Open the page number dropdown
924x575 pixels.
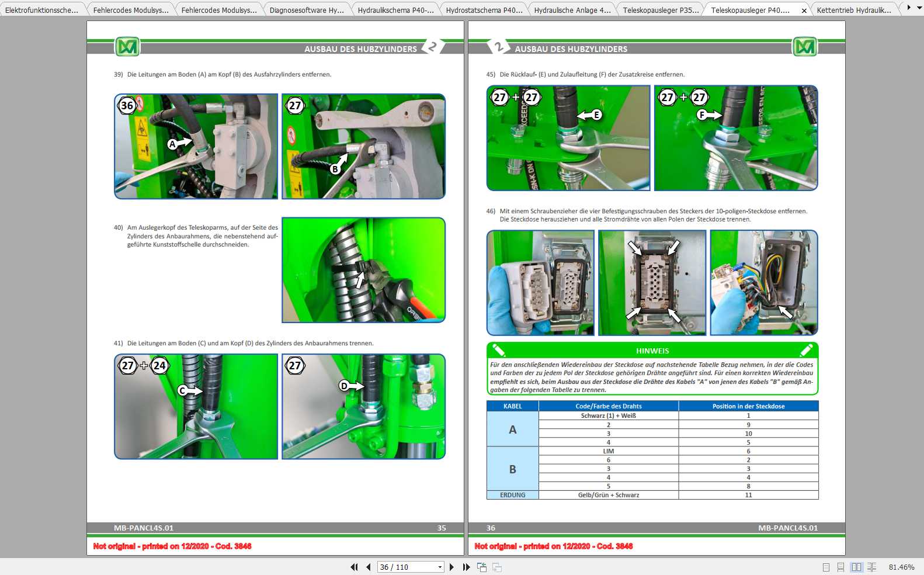[x=440, y=567]
